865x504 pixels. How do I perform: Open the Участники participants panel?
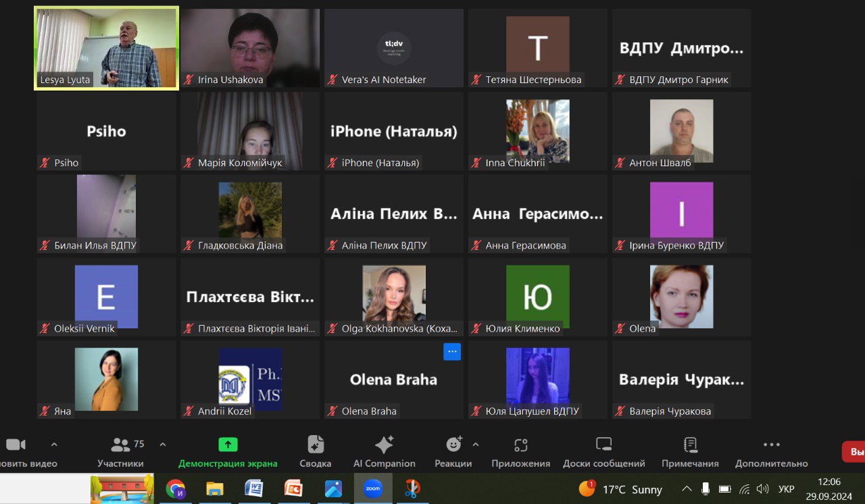coord(120,452)
